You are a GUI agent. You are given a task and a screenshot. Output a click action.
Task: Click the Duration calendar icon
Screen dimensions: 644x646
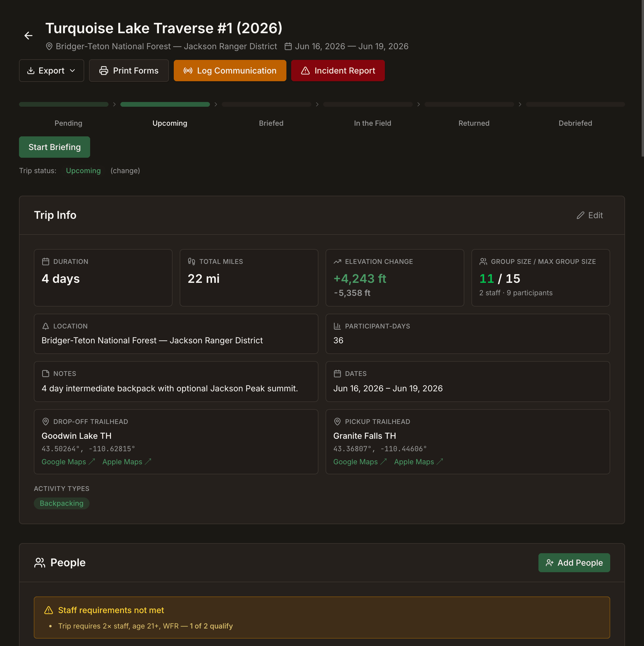tap(45, 261)
